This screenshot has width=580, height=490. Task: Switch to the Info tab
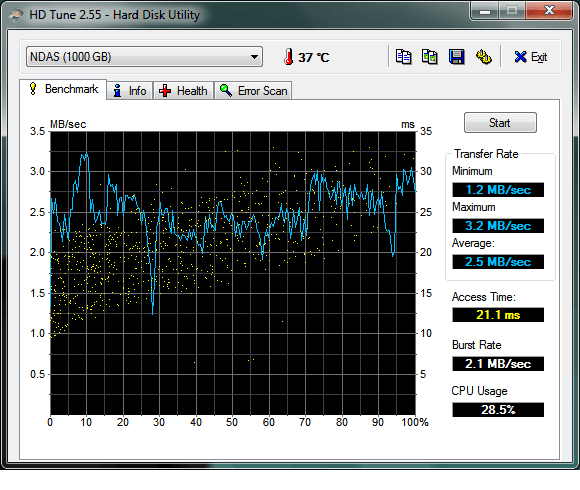pyautogui.click(x=130, y=91)
